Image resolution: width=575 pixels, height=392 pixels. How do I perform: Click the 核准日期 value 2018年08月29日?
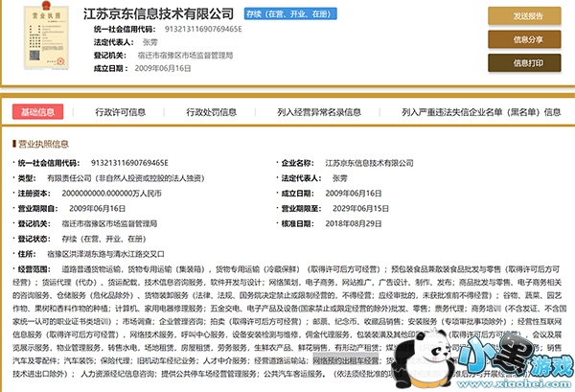tap(353, 223)
